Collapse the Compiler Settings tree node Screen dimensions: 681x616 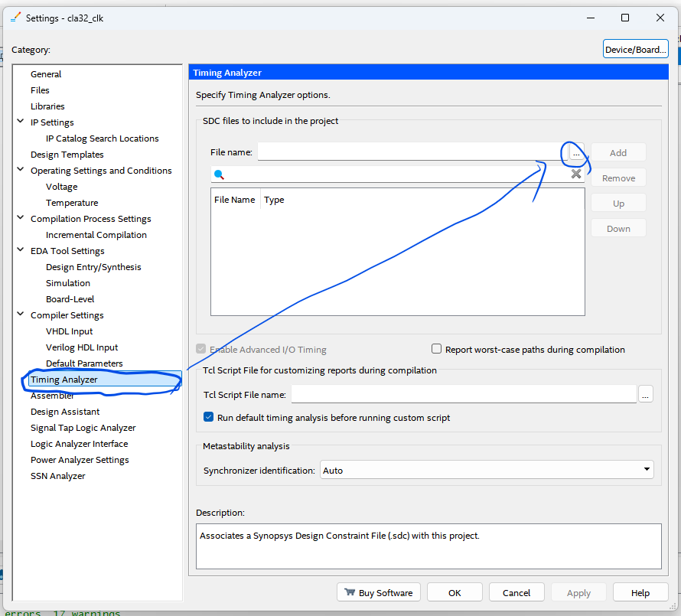point(21,315)
